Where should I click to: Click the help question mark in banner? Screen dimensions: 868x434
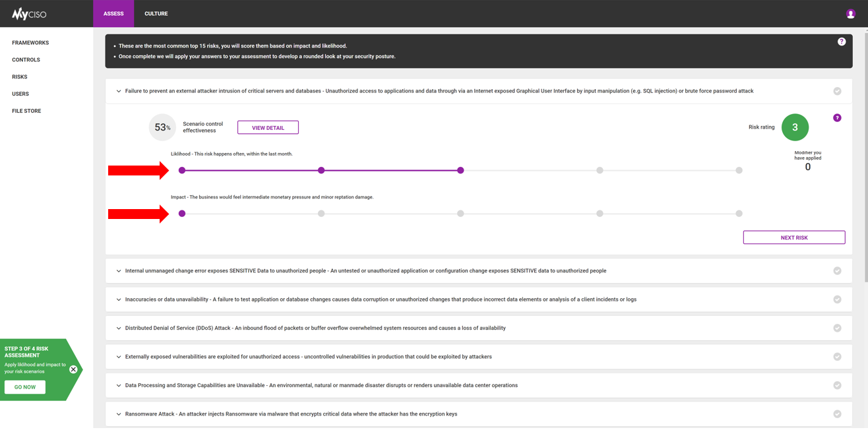click(x=842, y=42)
